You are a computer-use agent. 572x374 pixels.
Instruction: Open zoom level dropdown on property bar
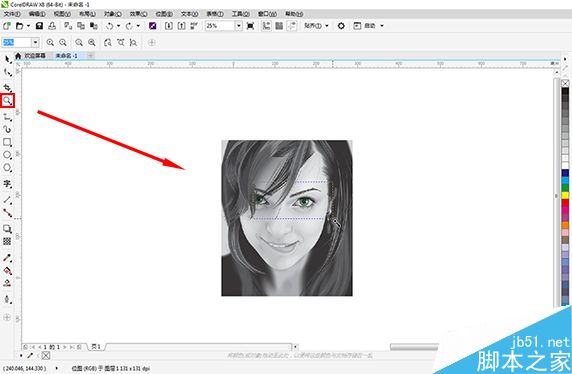pos(35,43)
